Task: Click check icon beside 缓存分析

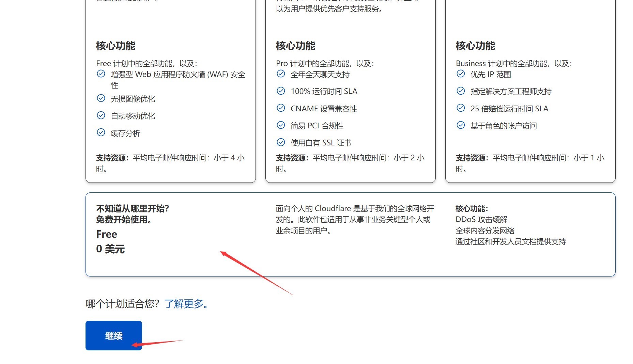Action: 101,132
